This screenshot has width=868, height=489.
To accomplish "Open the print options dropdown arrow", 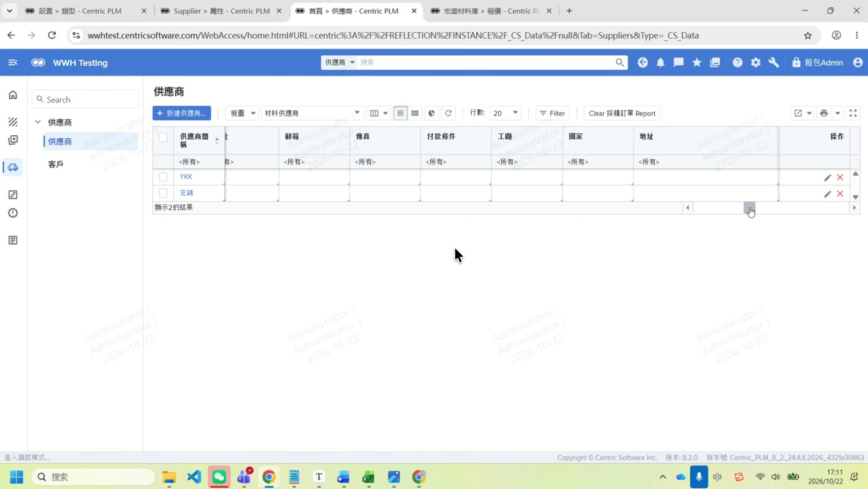I will (838, 114).
